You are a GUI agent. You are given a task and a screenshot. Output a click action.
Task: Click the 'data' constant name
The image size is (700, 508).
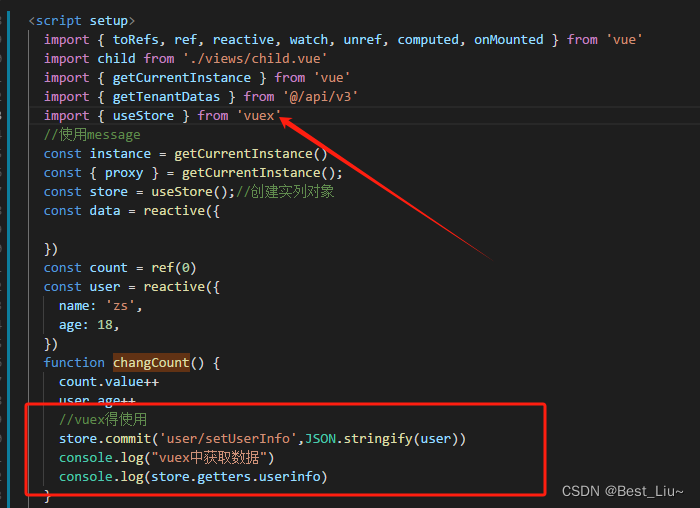click(105, 211)
